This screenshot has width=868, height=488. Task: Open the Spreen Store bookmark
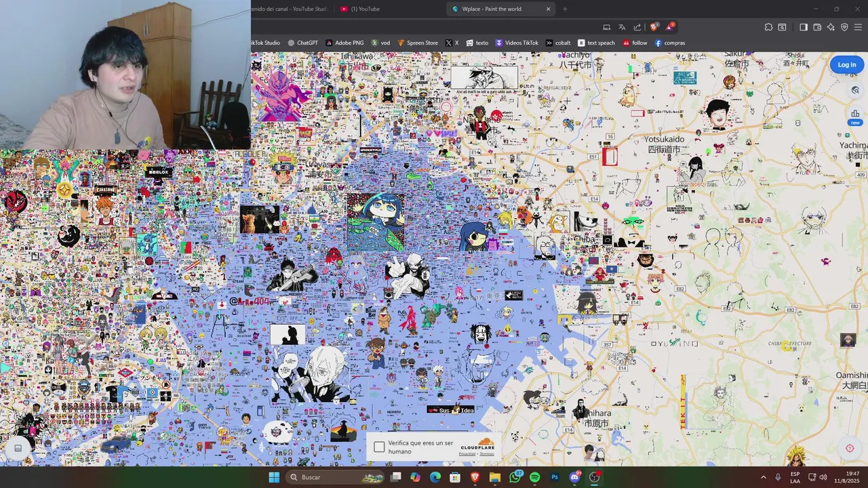[418, 43]
